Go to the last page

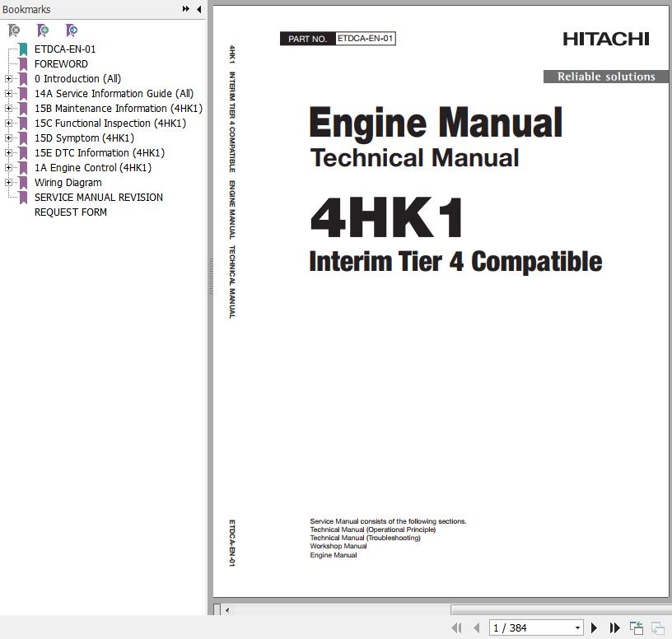click(614, 627)
